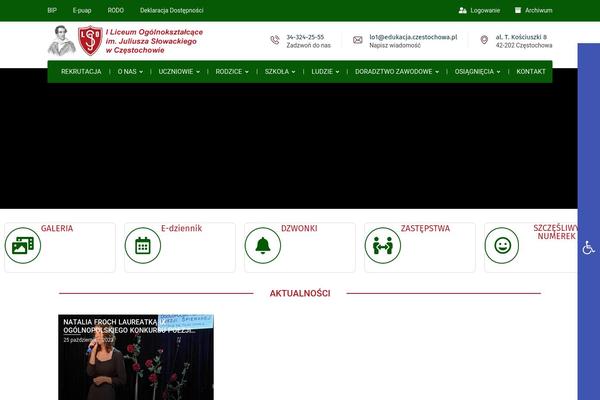Expand the UCZNIOWIE dropdown menu
Image resolution: width=600 pixels, height=400 pixels.
click(x=179, y=72)
